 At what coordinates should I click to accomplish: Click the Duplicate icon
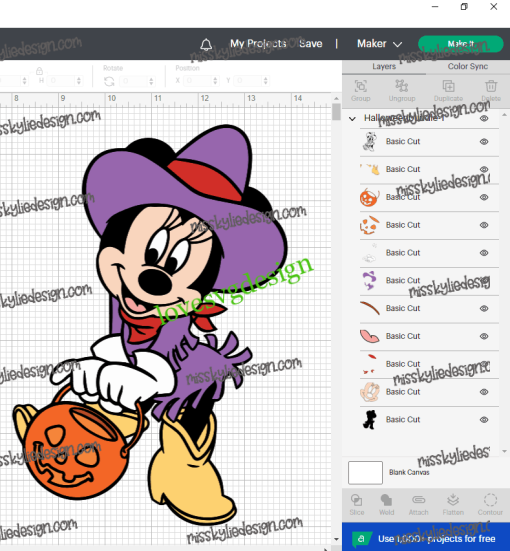pyautogui.click(x=448, y=86)
